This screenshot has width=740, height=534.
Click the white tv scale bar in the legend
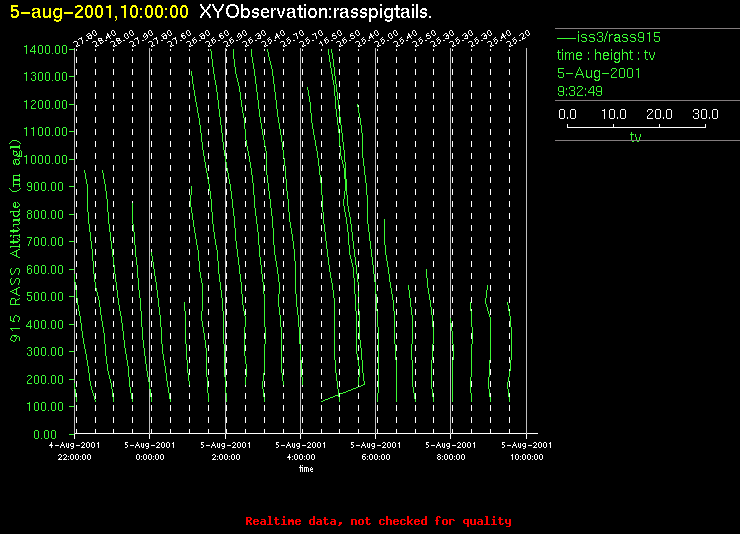pyautogui.click(x=636, y=126)
